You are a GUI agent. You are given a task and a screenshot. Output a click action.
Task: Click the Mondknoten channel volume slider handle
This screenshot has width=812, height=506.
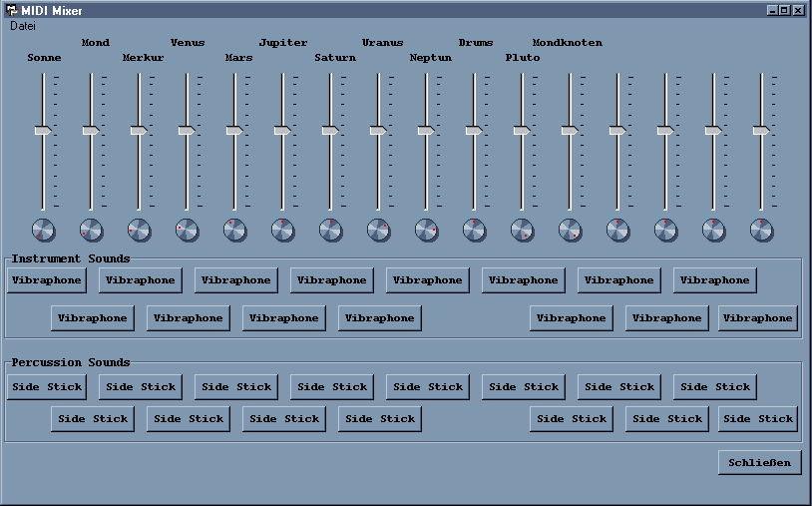tap(570, 130)
